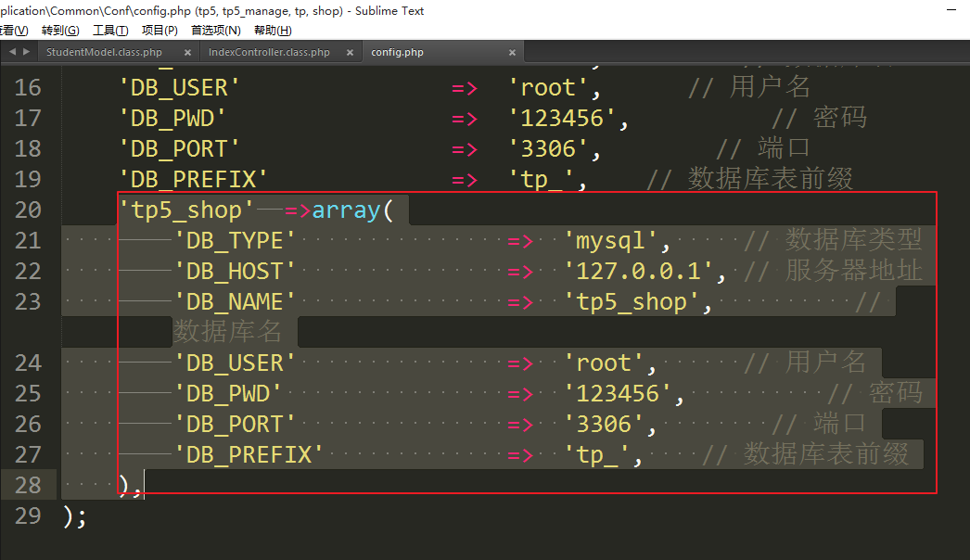
Task: Select the config.php tab
Action: (397, 53)
